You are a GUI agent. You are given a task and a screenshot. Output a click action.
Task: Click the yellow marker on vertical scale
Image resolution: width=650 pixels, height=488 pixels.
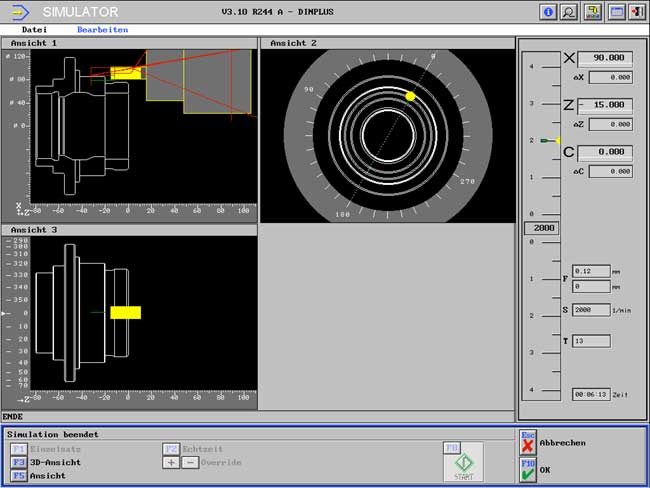(558, 141)
